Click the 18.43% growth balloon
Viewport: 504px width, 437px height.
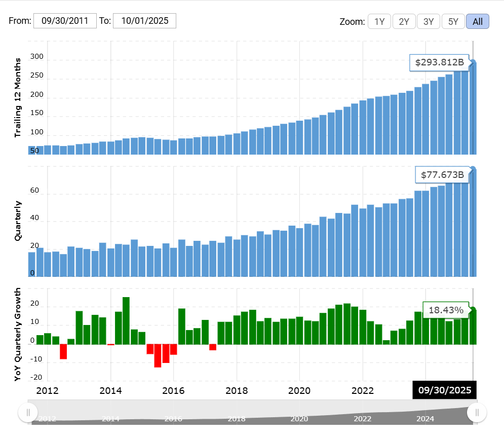(x=446, y=310)
